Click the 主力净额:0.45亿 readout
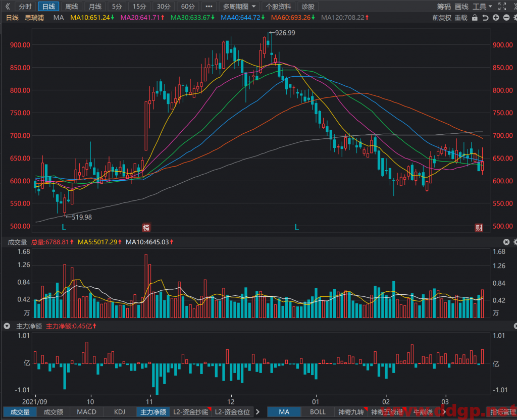 click(71, 326)
